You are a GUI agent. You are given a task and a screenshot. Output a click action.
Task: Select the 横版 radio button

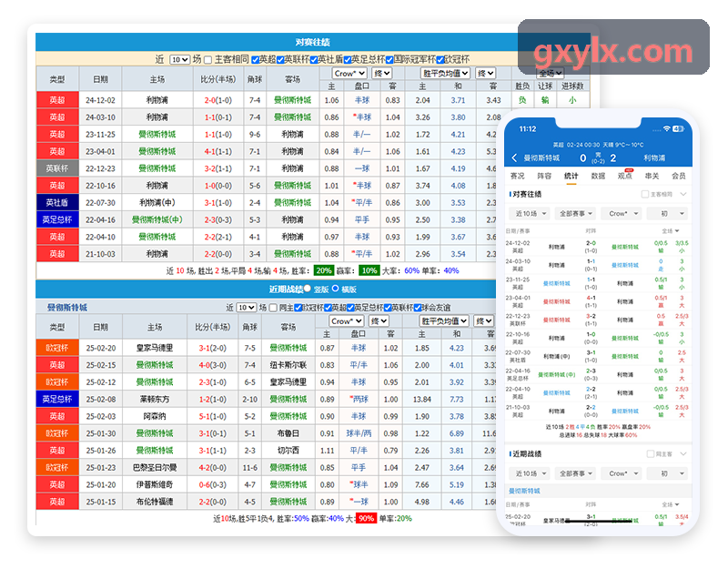[335, 289]
